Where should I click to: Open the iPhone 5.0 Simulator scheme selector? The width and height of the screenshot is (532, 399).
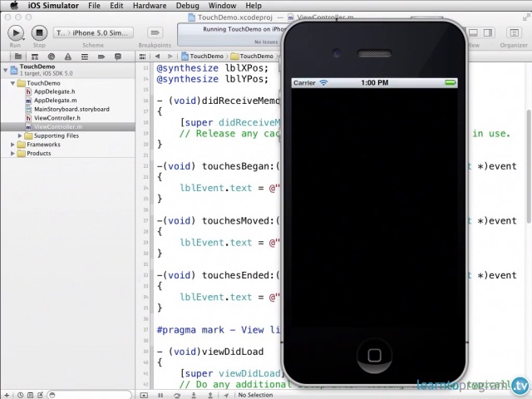coord(93,33)
